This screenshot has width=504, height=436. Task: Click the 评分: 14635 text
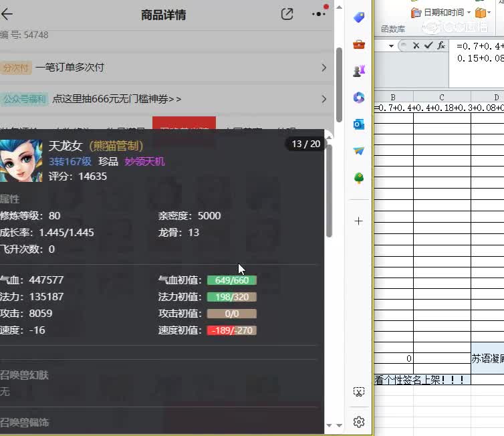(78, 177)
